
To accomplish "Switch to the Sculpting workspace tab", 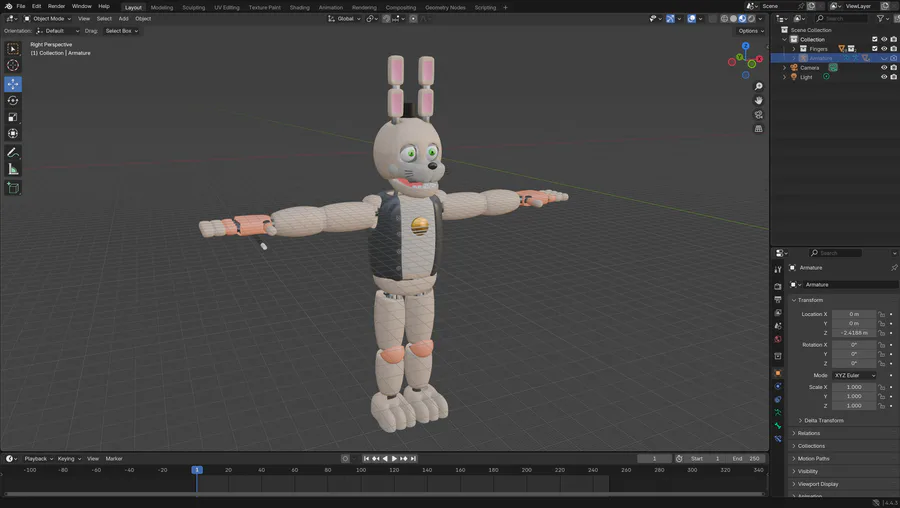I will coord(193,7).
